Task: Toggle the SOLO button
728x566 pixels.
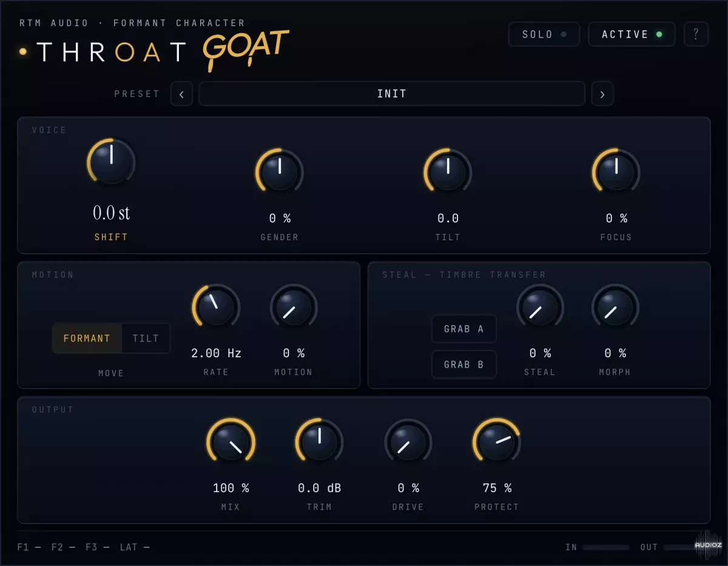Action: pyautogui.click(x=544, y=35)
